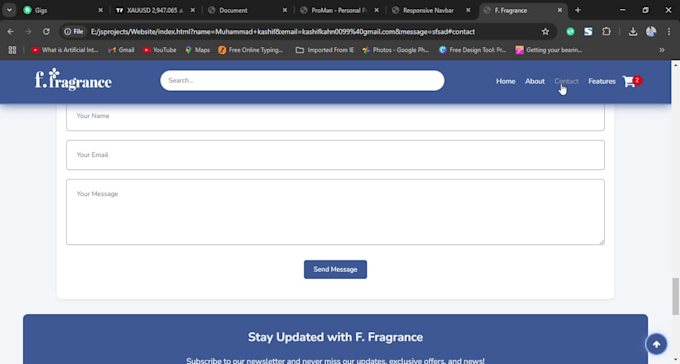The image size is (680, 364).
Task: Click the S extension icon in toolbar
Action: pos(588,32)
